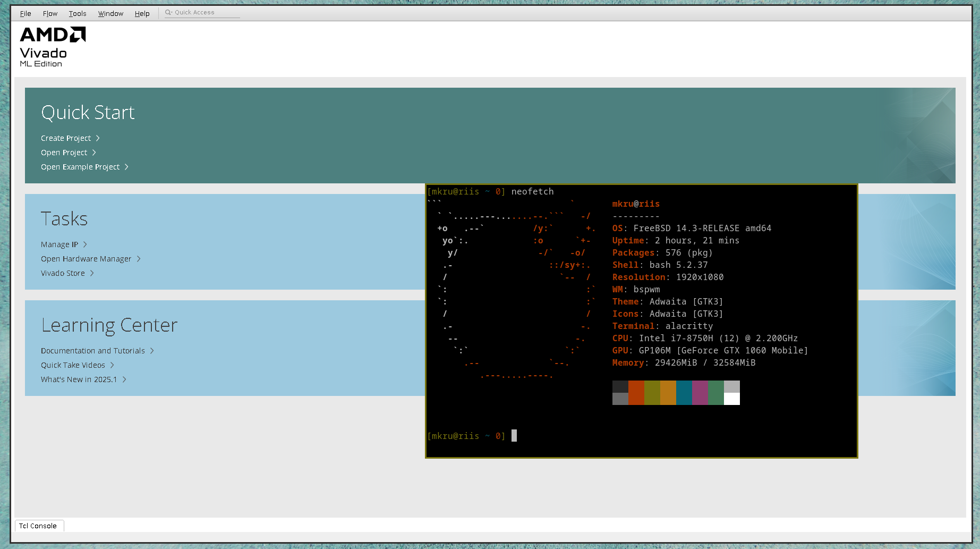Click 'FreeBSD 14.3-RELEASE amd64' OS text
The height and width of the screenshot is (549, 980).
click(702, 228)
